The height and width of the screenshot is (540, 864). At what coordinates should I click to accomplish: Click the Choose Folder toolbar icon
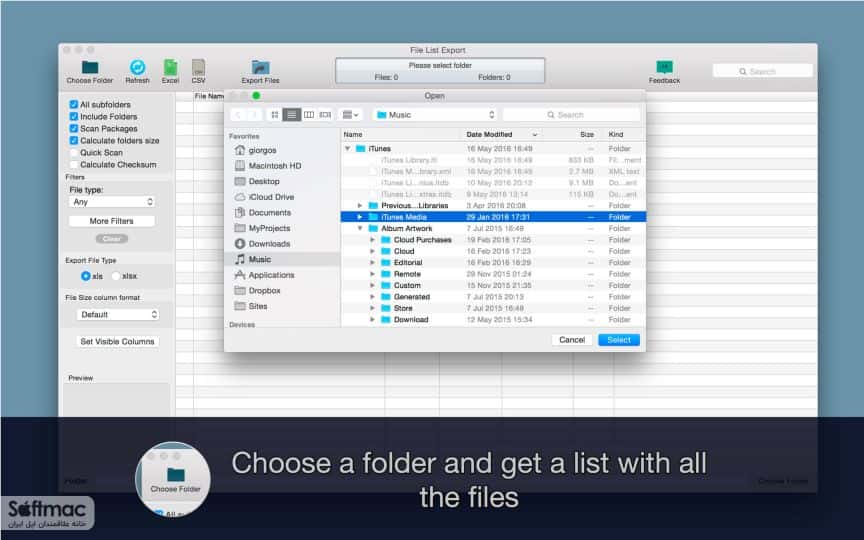pos(90,68)
